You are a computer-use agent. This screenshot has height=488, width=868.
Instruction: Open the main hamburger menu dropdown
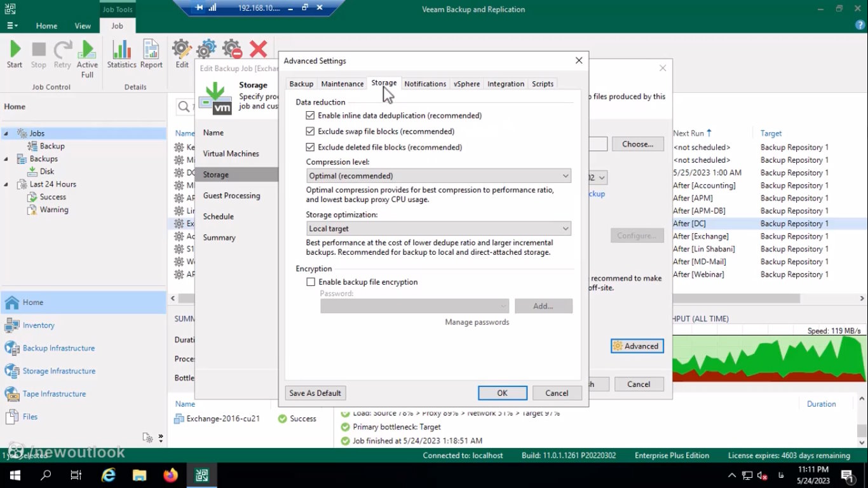point(12,26)
